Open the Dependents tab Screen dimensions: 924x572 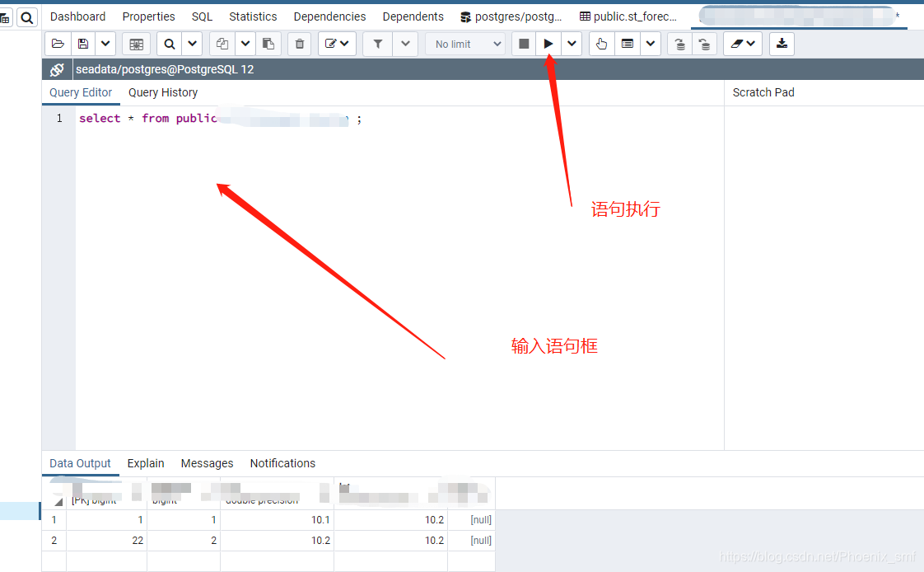(x=413, y=16)
